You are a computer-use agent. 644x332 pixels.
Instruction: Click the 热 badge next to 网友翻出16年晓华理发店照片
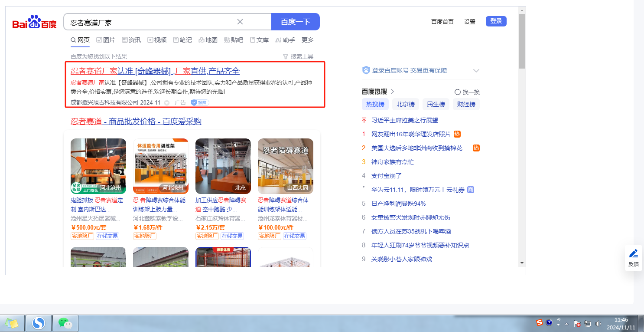(457, 134)
